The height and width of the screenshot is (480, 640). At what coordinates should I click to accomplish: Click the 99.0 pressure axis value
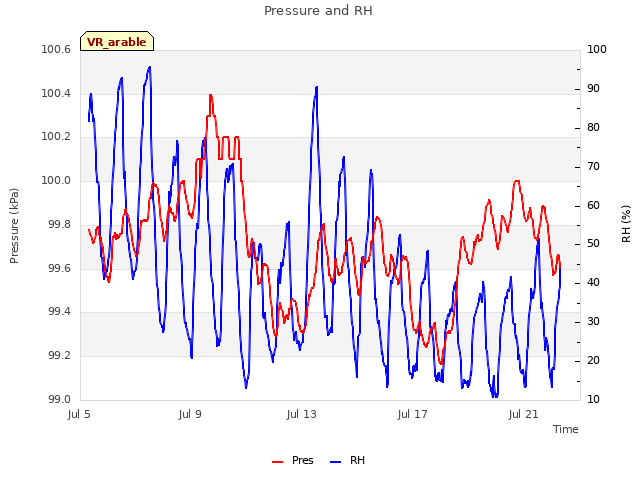(x=60, y=399)
